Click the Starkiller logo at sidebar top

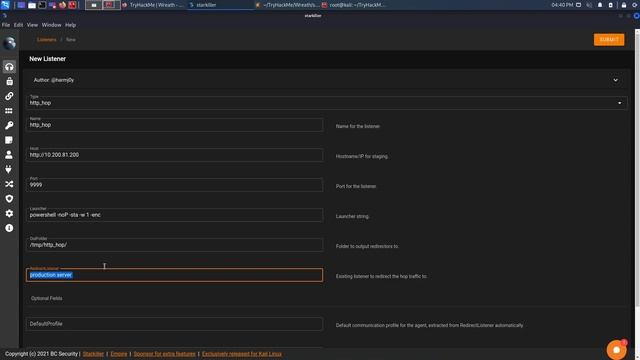pos(9,43)
